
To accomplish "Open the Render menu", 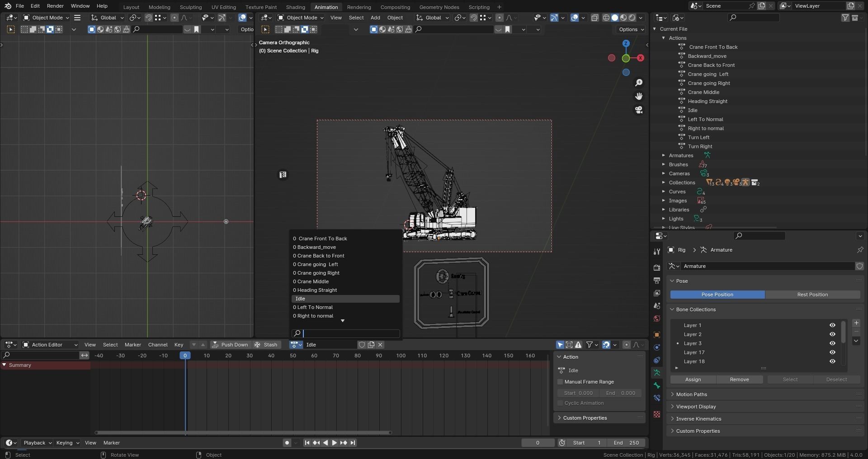I will tap(55, 6).
